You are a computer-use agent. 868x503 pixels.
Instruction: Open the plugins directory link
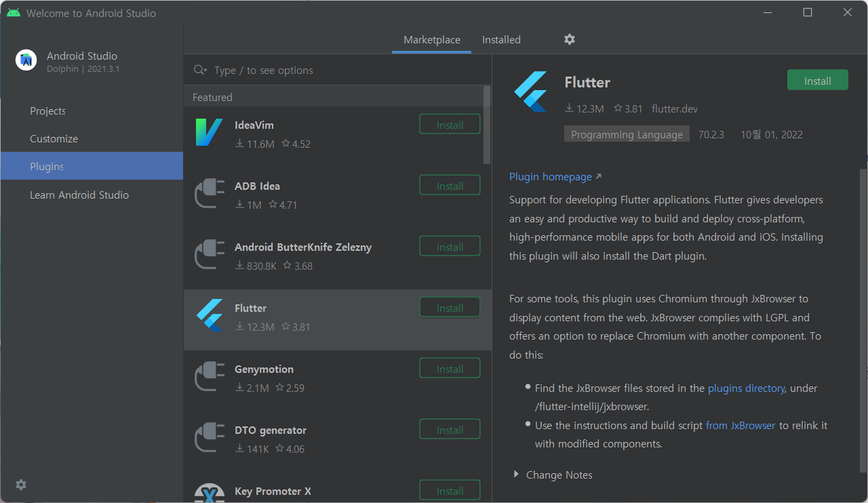click(x=746, y=388)
